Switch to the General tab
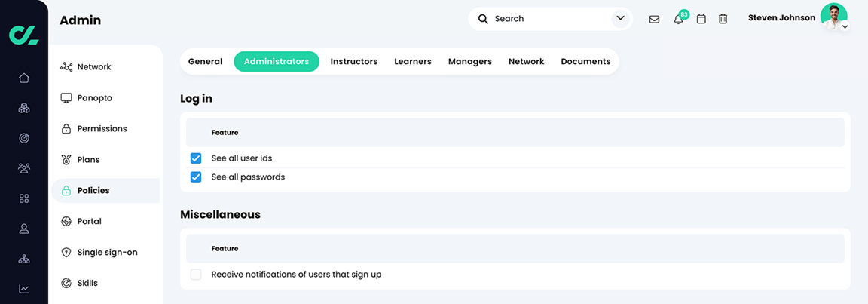 pyautogui.click(x=206, y=61)
